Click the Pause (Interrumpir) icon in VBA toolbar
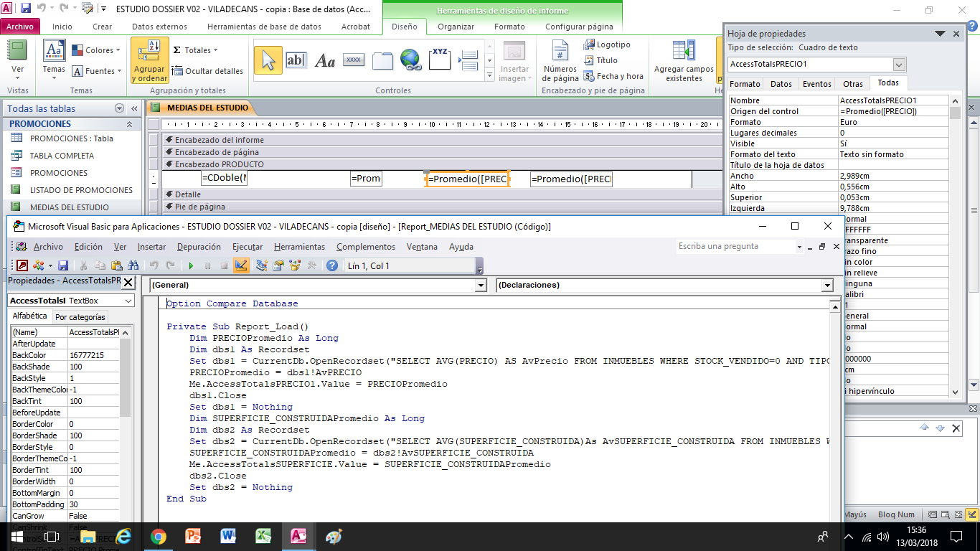Image resolution: width=980 pixels, height=551 pixels. pos(207,265)
